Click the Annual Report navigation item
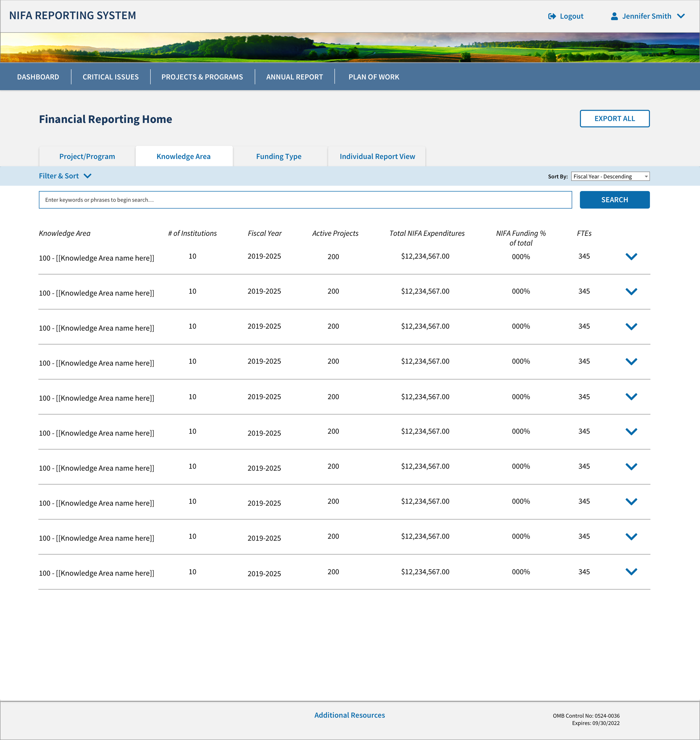 tap(294, 77)
